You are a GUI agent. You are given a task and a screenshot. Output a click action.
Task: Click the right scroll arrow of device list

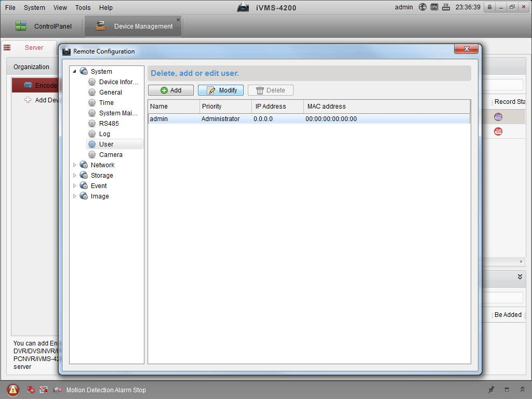tap(521, 262)
